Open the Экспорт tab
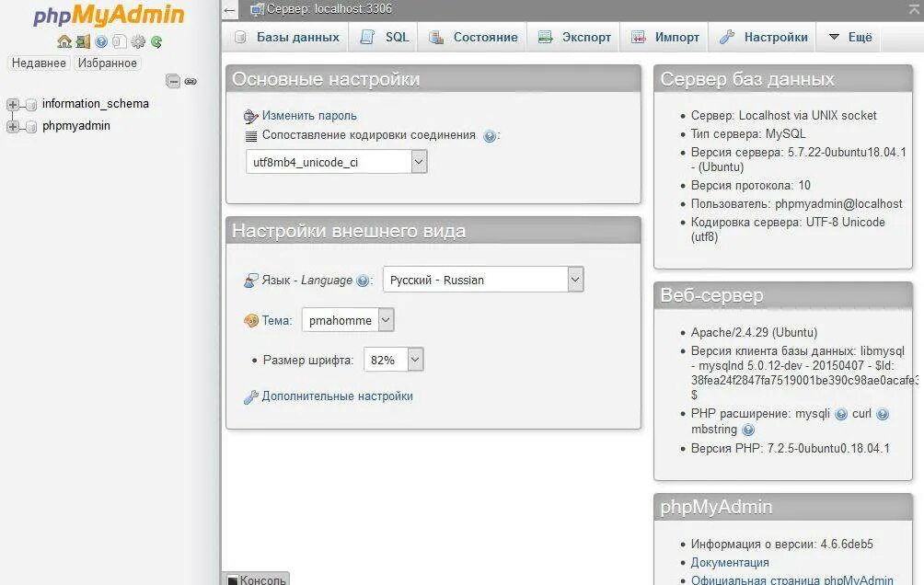The height and width of the screenshot is (585, 924). [574, 37]
